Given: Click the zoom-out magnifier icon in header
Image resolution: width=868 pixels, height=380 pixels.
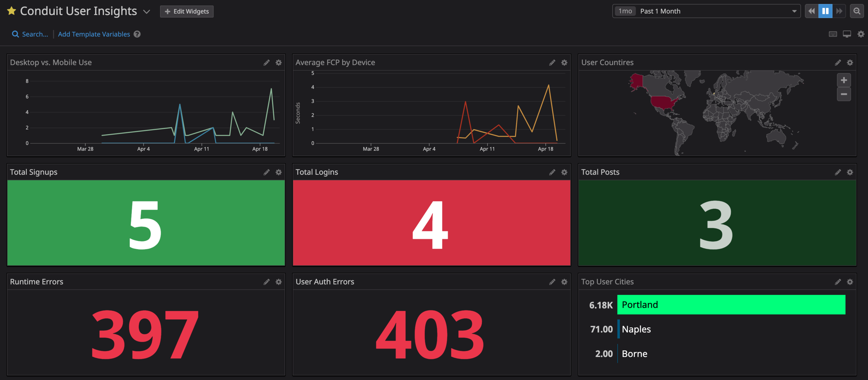Looking at the screenshot, I should click(857, 11).
